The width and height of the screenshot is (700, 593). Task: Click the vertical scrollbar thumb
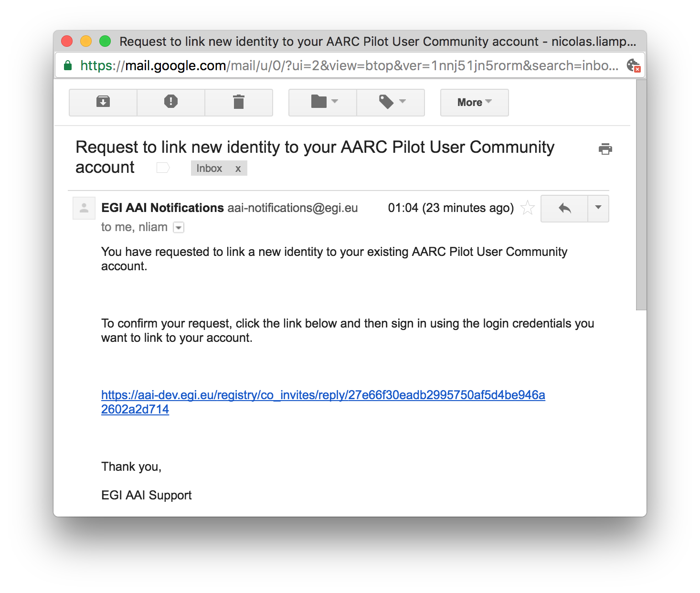(641, 195)
